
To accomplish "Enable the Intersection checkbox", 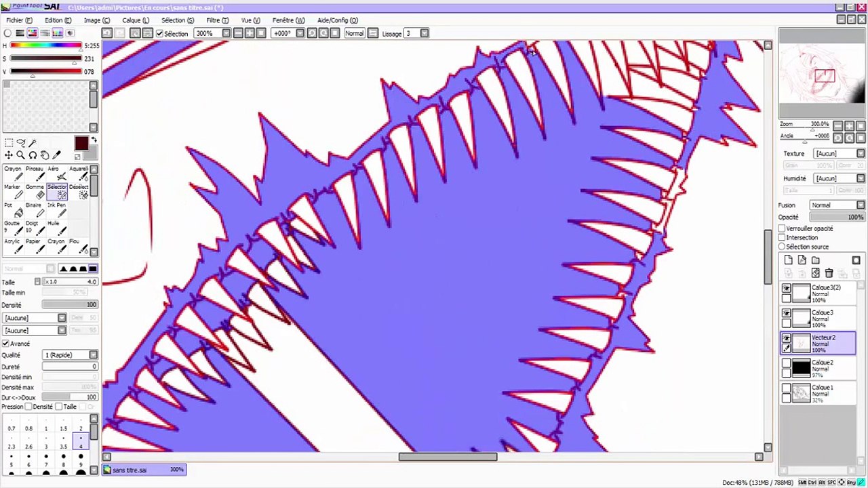I will 782,238.
